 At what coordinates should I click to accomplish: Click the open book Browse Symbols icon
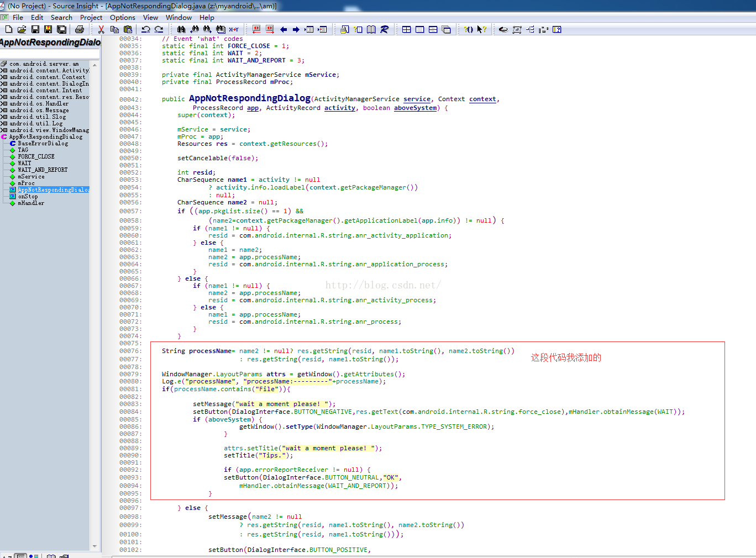pos(371,29)
